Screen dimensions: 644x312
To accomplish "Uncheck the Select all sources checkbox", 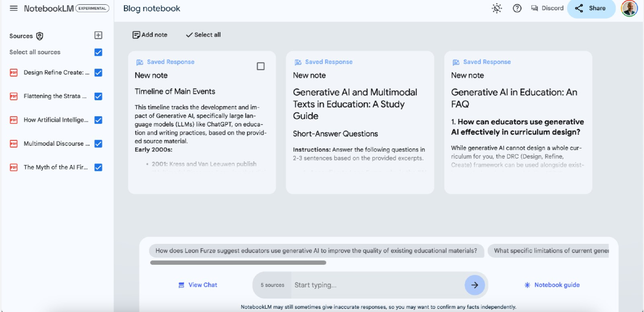I will [x=98, y=53].
